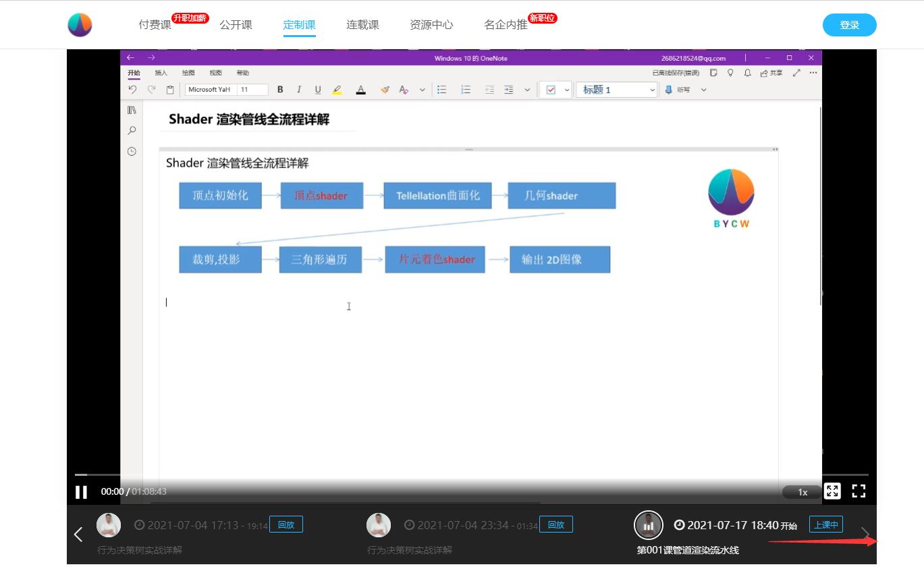This screenshot has height=569, width=924.
Task: Click the OneNote full-screen mode arrows
Action: click(796, 73)
